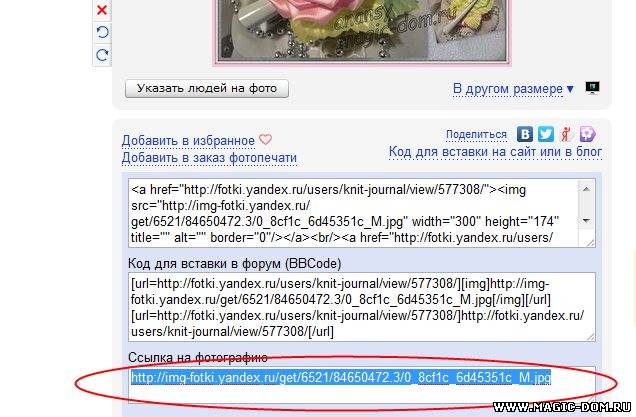Open the В другом размере size dropdown
Viewport: 636px width, 417px height.
[513, 88]
